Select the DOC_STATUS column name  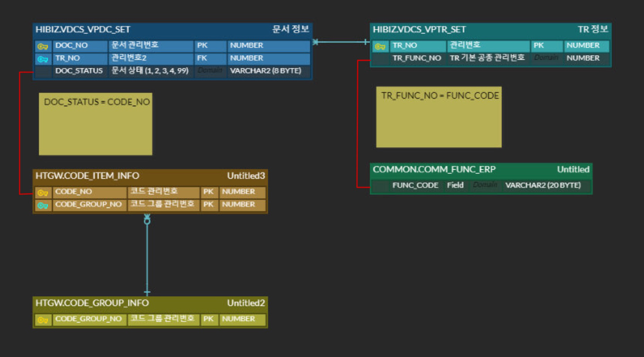click(79, 71)
